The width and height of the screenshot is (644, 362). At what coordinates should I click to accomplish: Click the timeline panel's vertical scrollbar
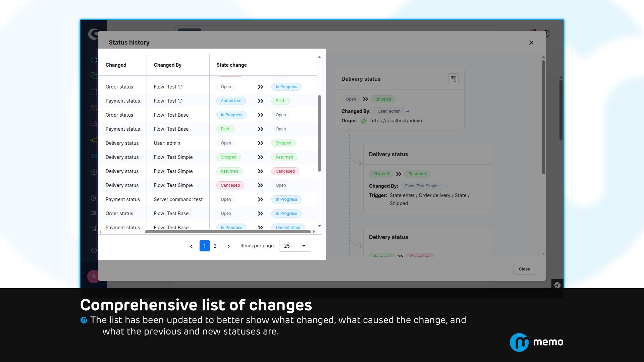[x=543, y=117]
